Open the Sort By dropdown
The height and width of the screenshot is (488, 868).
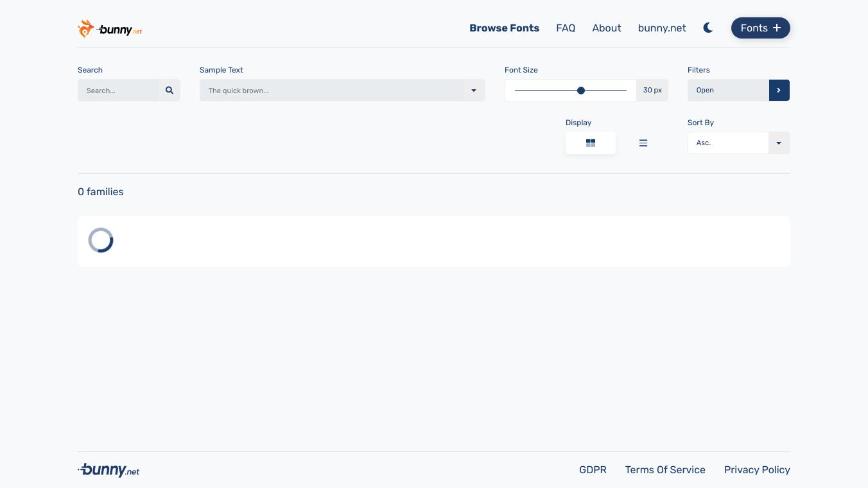[779, 143]
